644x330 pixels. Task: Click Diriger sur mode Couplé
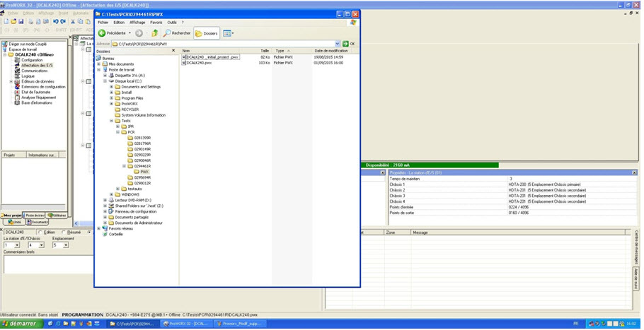pyautogui.click(x=28, y=44)
